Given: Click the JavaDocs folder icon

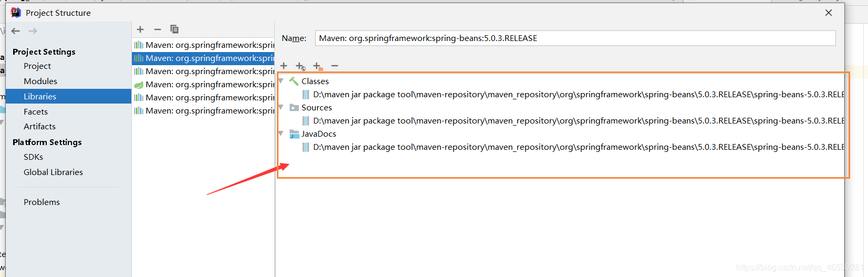Looking at the screenshot, I should point(294,134).
